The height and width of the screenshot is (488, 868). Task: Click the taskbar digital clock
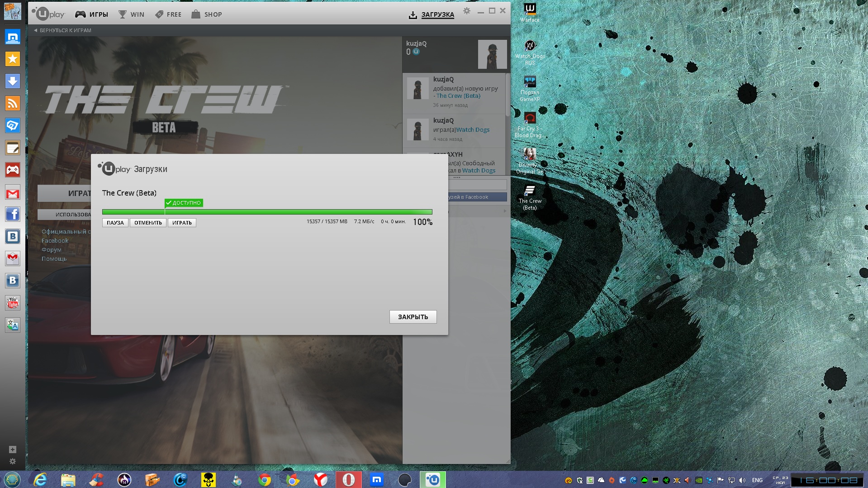point(826,480)
